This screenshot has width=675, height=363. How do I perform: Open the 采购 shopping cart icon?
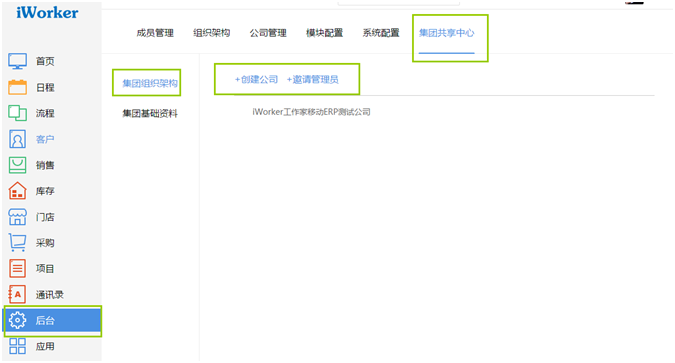tap(17, 242)
